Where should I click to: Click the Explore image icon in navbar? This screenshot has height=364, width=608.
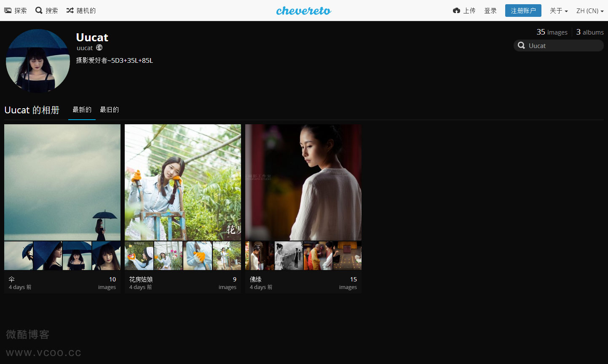[x=8, y=11]
